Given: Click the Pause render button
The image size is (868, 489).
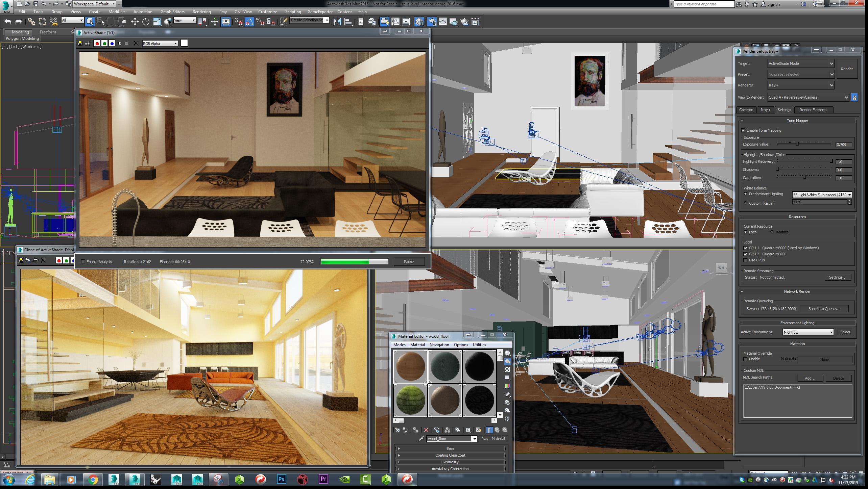Looking at the screenshot, I should point(408,261).
